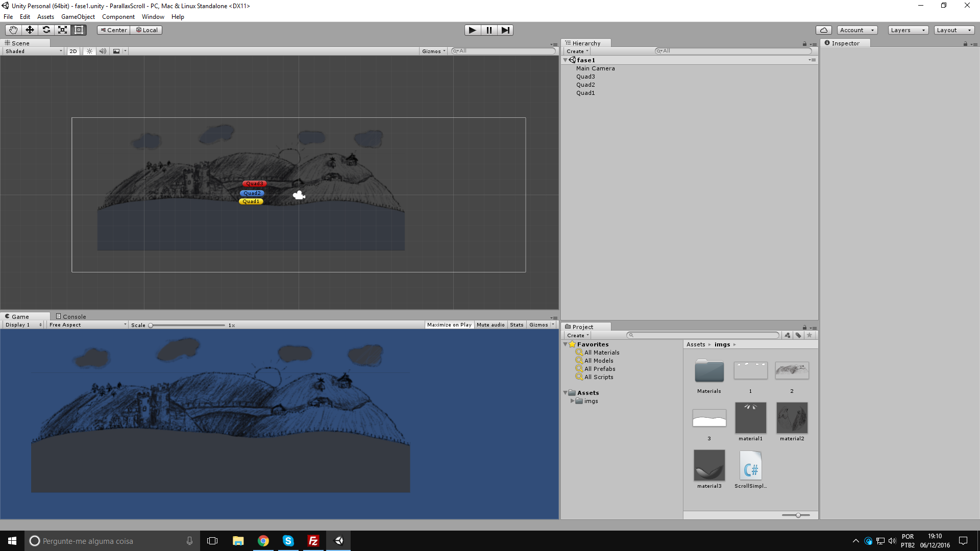Open the Shaded draw mode dropdown
The width and height of the screenshot is (980, 551).
(x=34, y=52)
